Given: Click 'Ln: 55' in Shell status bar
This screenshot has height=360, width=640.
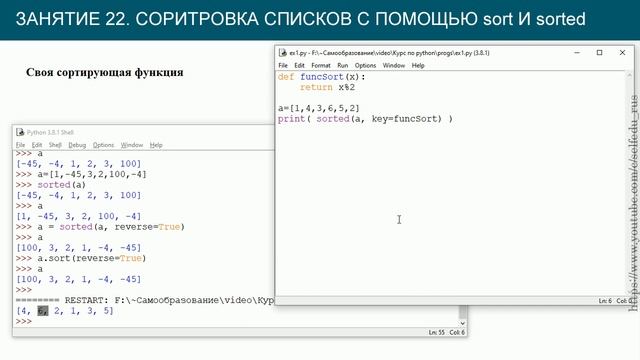Looking at the screenshot, I should point(436,332).
